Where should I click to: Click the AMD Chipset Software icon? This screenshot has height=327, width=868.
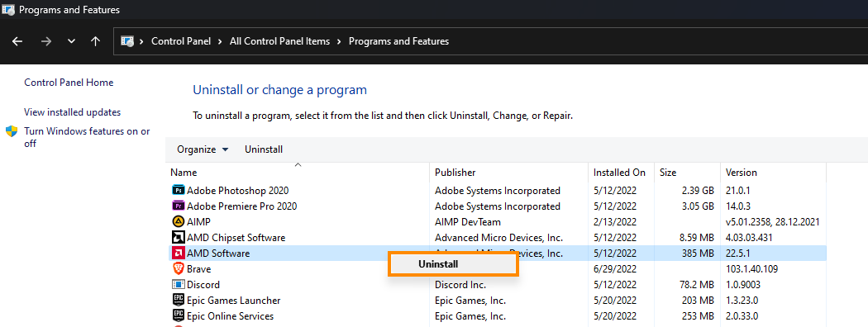click(178, 238)
